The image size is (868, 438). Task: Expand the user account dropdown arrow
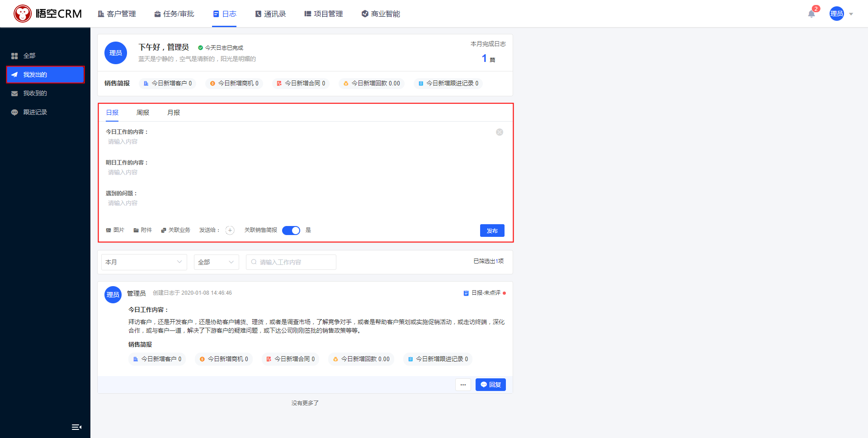[x=851, y=14]
